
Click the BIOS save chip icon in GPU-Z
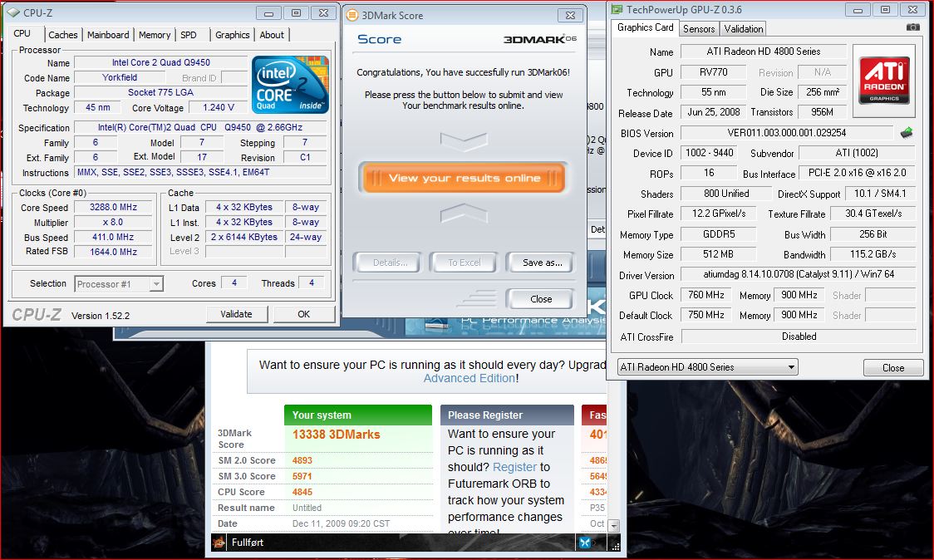[907, 132]
